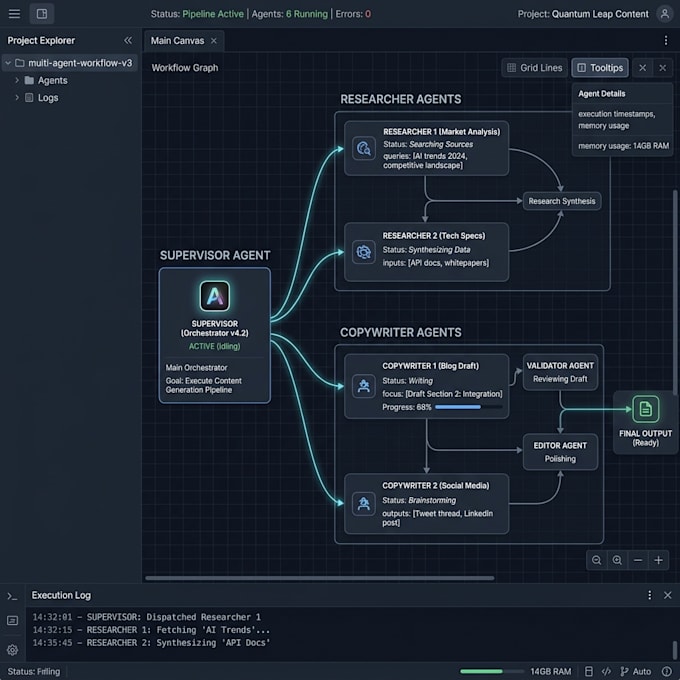The image size is (680, 680).
Task: Open settings gear in bottom-left
Action: tap(13, 650)
